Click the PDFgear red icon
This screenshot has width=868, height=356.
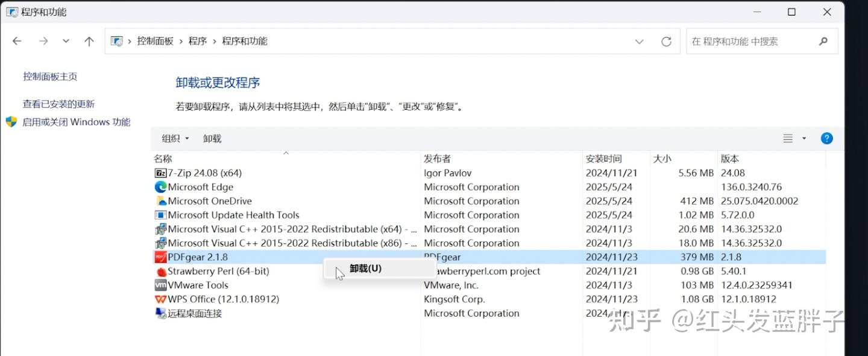click(160, 257)
